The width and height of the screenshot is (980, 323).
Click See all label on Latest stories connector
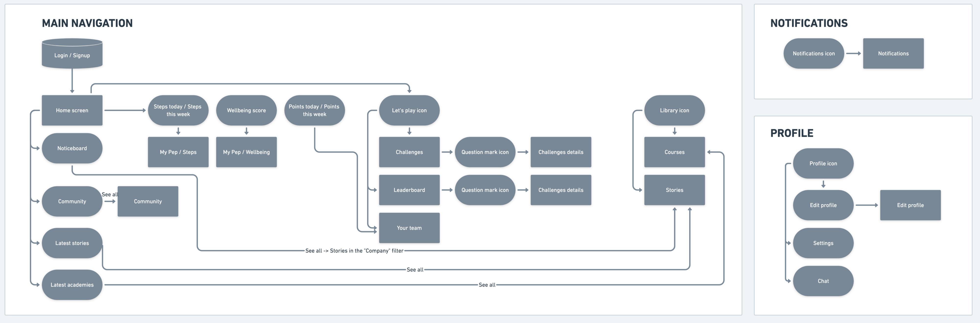[415, 270]
